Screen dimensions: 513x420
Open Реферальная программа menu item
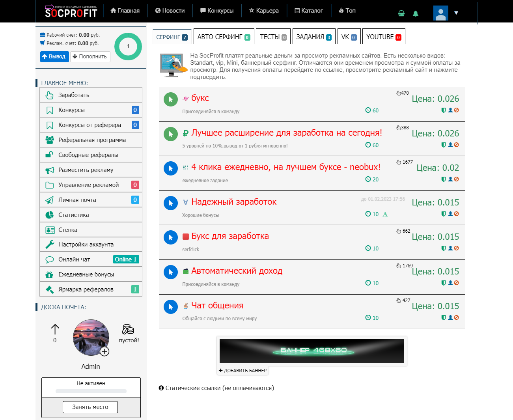click(91, 140)
